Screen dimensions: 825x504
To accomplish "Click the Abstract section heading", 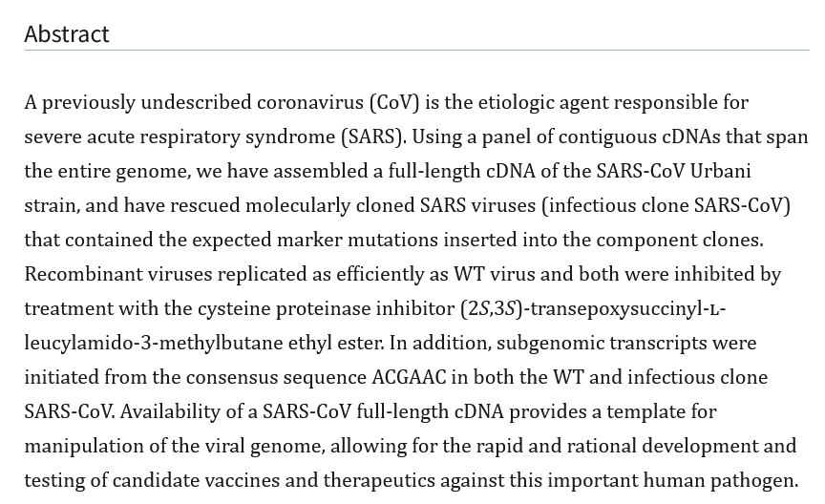I will (67, 34).
